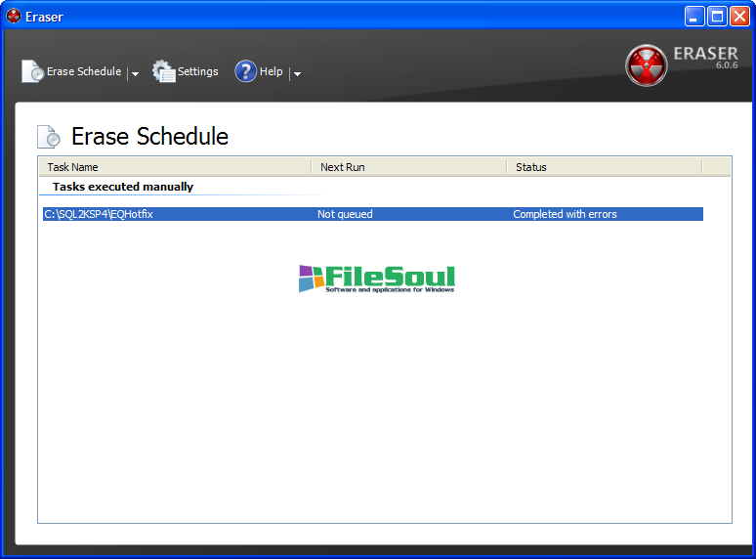The image size is (756, 559).
Task: Click the Eraser app icon in title bar
Action: point(14,17)
